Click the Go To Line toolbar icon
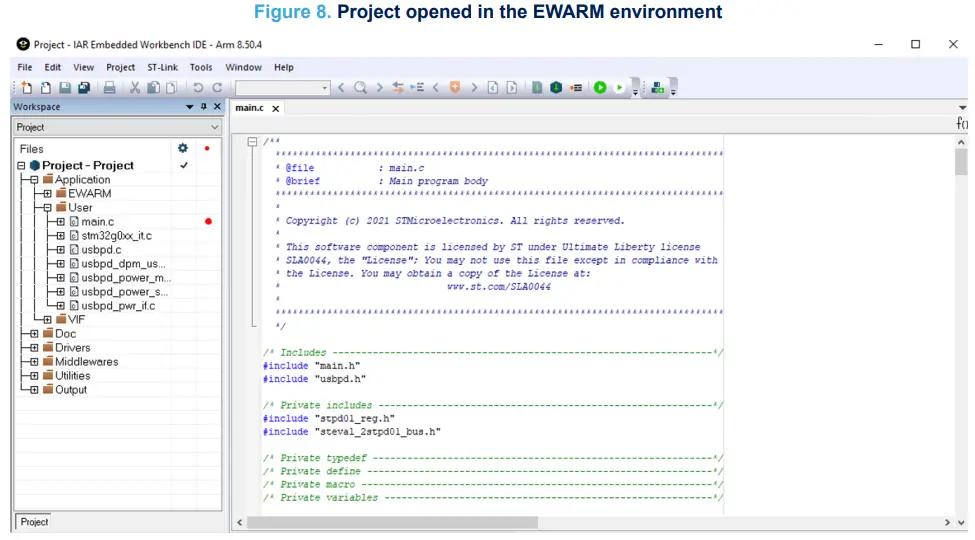The image size is (975, 540). [417, 88]
